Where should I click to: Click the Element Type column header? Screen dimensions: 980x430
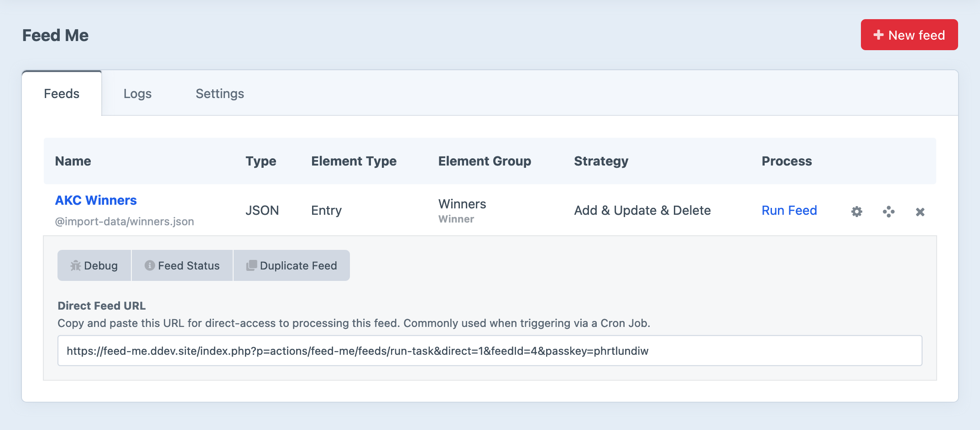coord(354,161)
